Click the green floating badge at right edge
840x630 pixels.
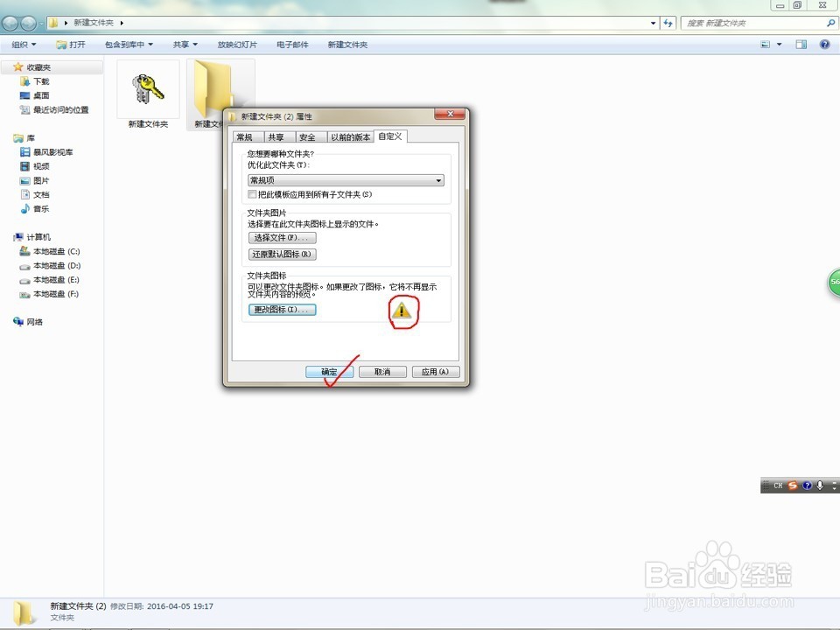834,282
